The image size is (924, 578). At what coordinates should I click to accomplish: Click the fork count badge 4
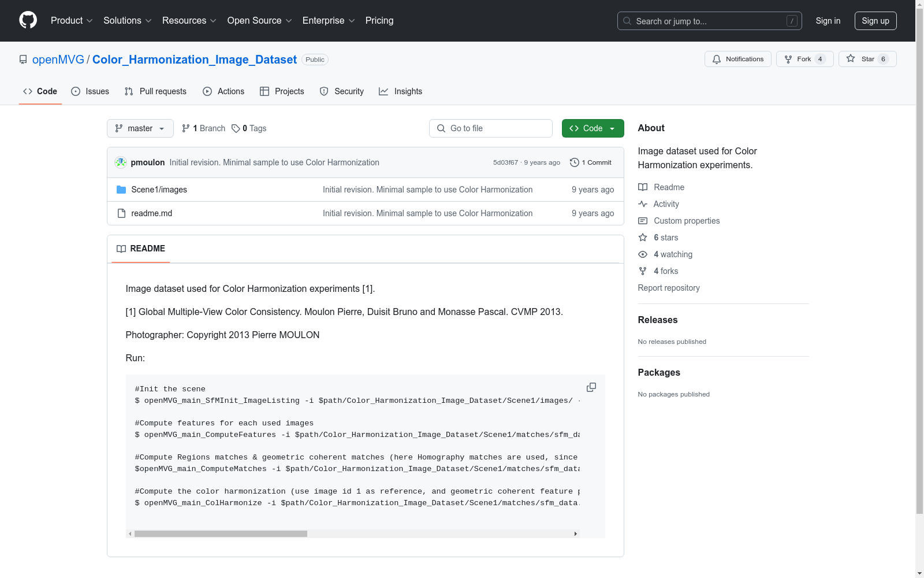820,59
